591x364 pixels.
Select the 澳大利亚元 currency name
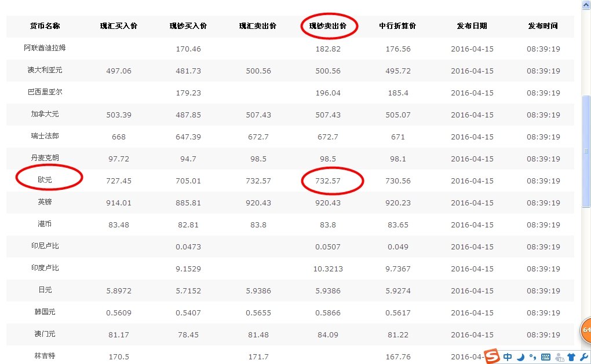point(45,70)
